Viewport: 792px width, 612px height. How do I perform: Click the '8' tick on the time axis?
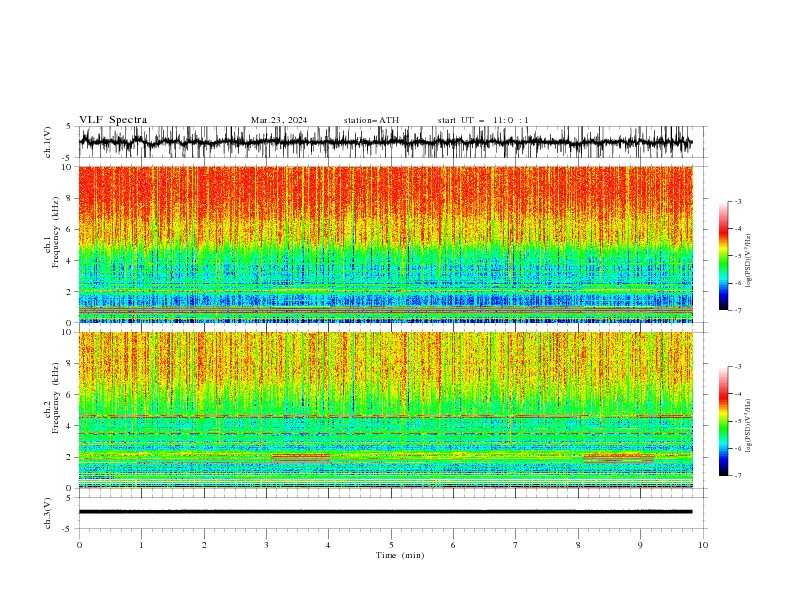coord(578,545)
